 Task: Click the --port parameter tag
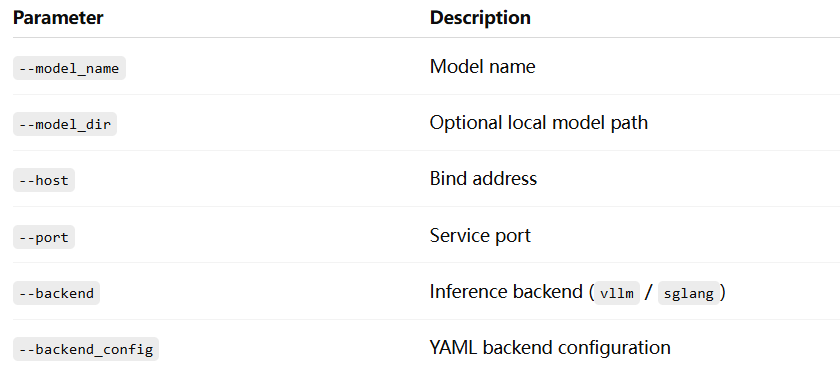44,237
